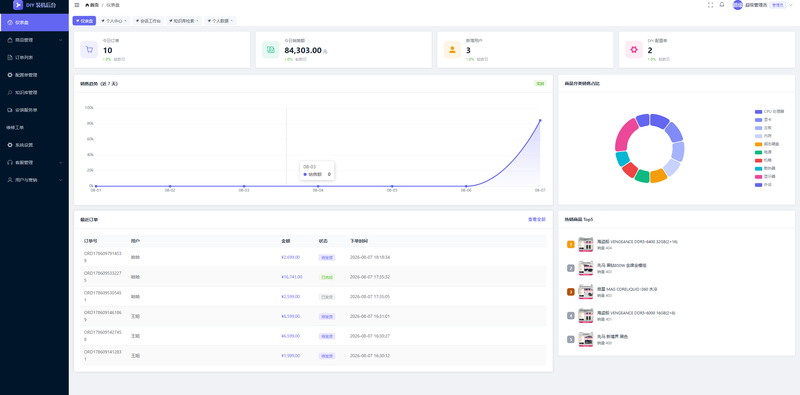Toggle 固态硬盘 orange legend entry
800x395 pixels.
point(768,144)
